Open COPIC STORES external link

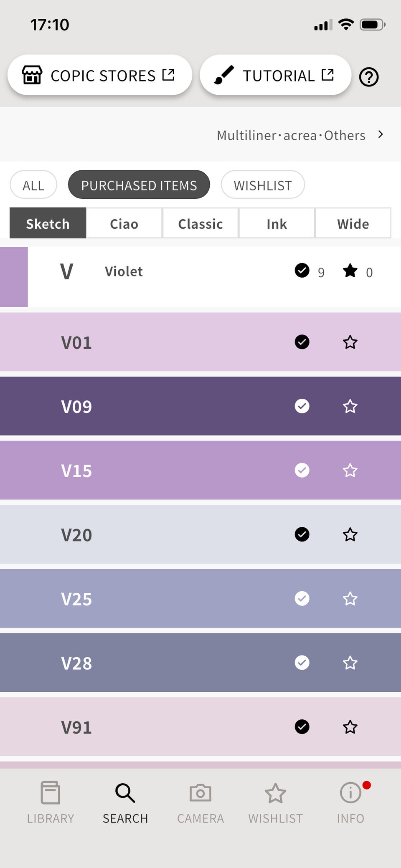coord(99,76)
